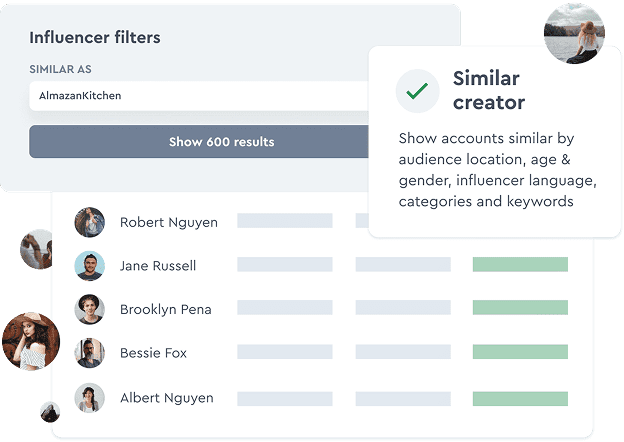The width and height of the screenshot is (624, 442).
Task: Click Brooklyn Pena's profile avatar
Action: click(90, 310)
